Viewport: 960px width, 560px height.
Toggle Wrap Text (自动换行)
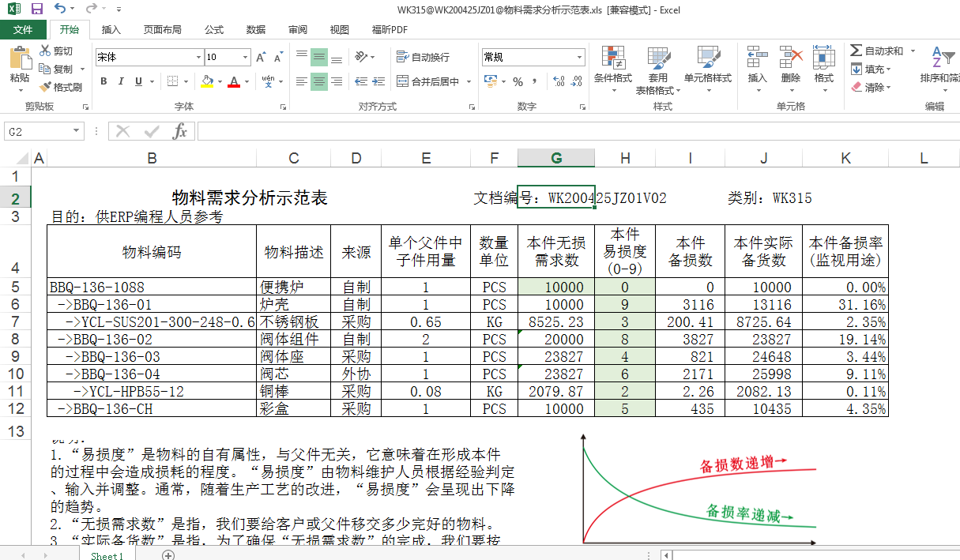click(x=424, y=57)
